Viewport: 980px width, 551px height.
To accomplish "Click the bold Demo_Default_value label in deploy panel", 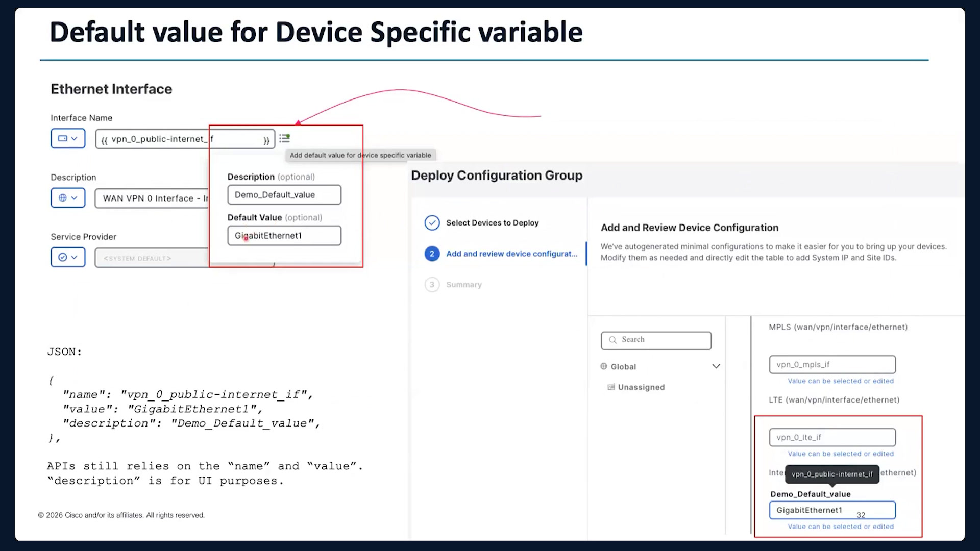I will click(811, 494).
